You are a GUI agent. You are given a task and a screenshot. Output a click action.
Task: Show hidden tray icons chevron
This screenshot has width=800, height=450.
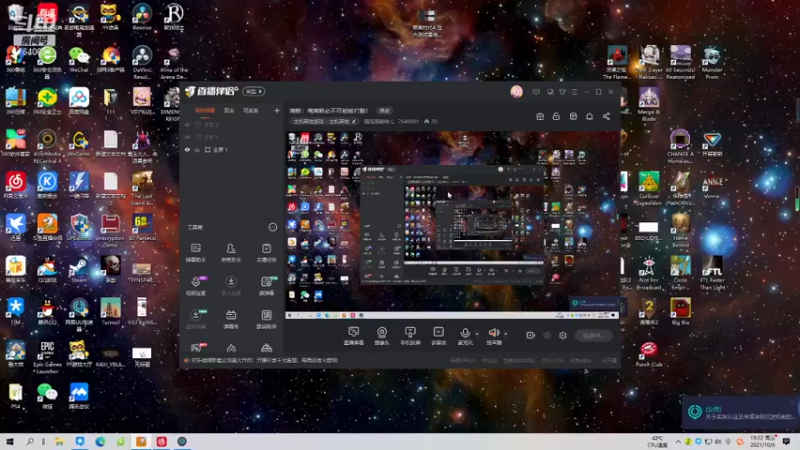click(678, 442)
